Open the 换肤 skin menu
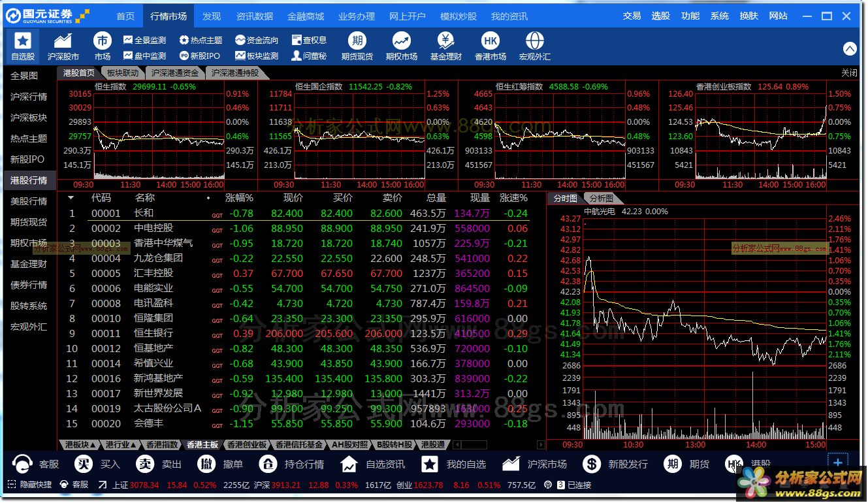The image size is (868, 503). point(749,16)
